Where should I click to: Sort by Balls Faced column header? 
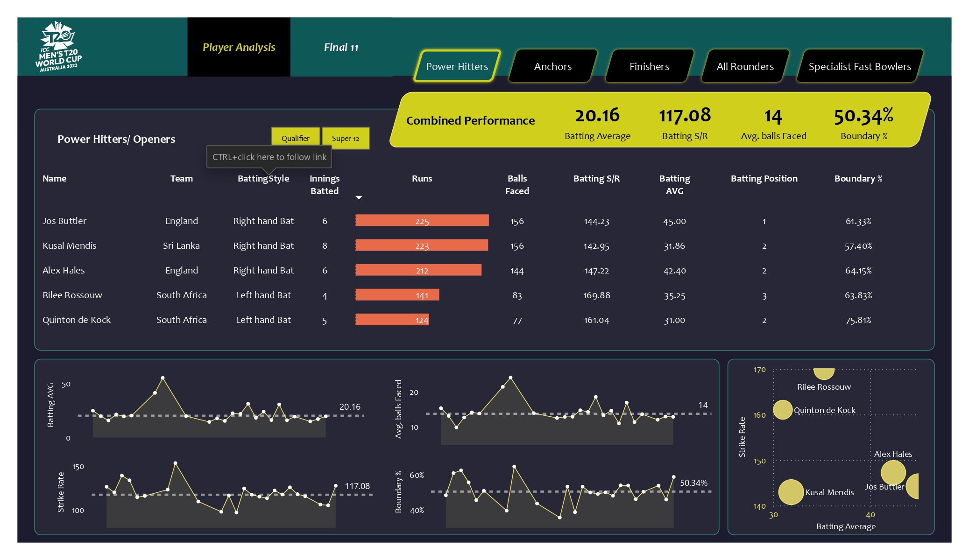pyautogui.click(x=517, y=184)
